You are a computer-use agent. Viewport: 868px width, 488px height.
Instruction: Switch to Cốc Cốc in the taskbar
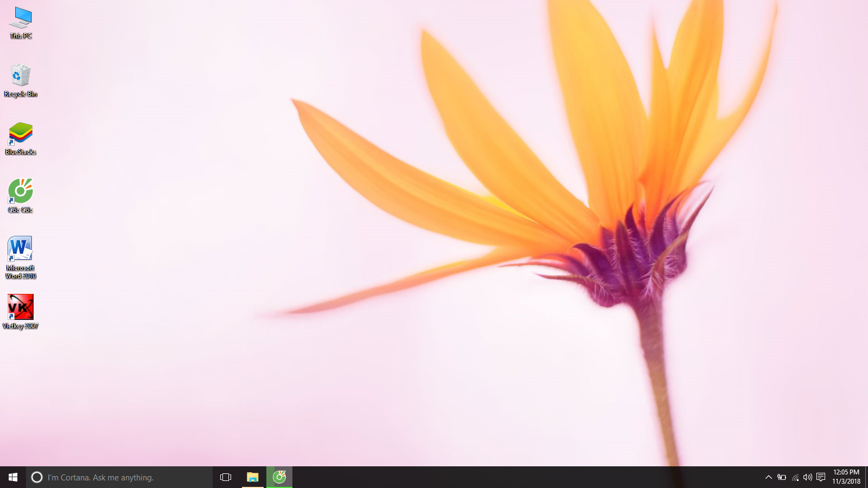click(x=279, y=477)
